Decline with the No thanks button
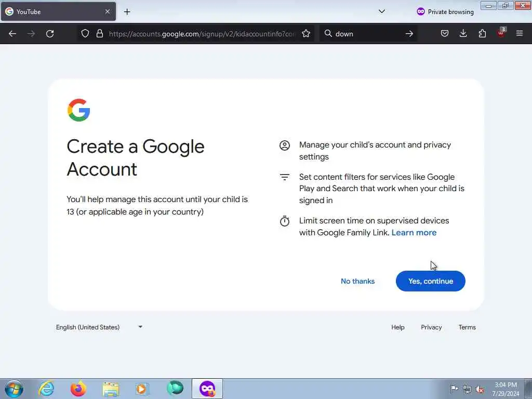The height and width of the screenshot is (399, 532). (357, 281)
